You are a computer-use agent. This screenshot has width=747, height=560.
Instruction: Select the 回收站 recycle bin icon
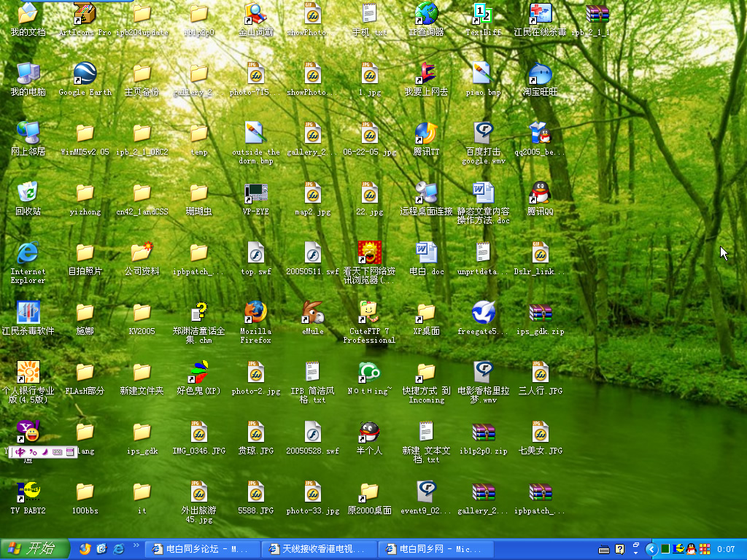(x=28, y=192)
